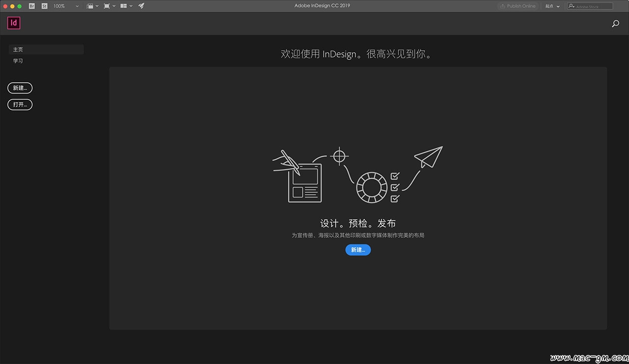629x364 pixels.
Task: Open the View Options dropdown
Action: coord(92,6)
